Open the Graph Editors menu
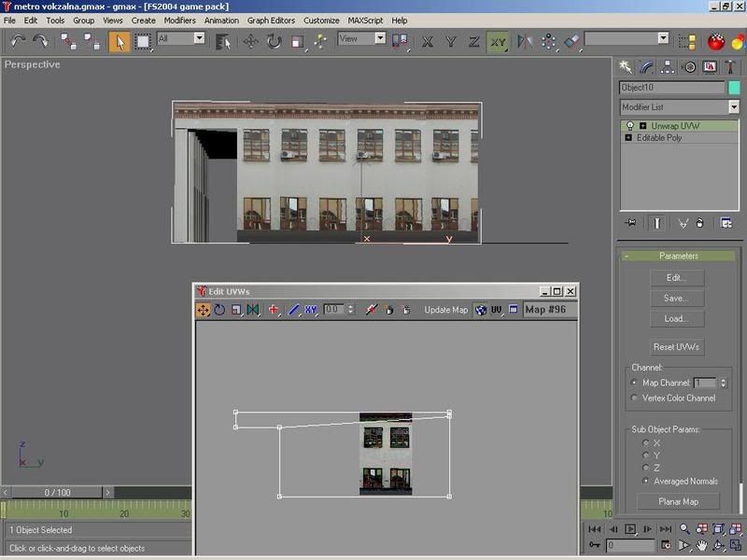This screenshot has width=747, height=560. [x=271, y=20]
